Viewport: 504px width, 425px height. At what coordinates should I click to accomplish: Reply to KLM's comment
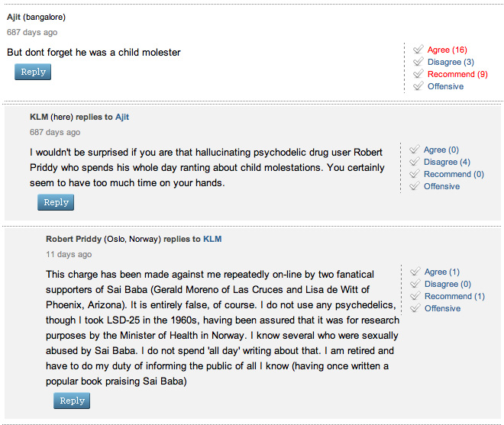56,202
